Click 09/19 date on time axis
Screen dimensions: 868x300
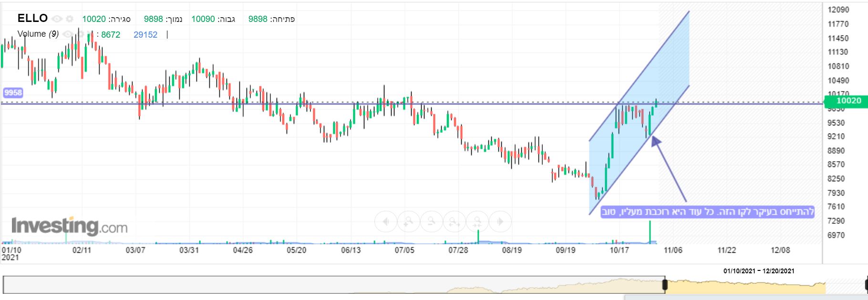pyautogui.click(x=566, y=250)
